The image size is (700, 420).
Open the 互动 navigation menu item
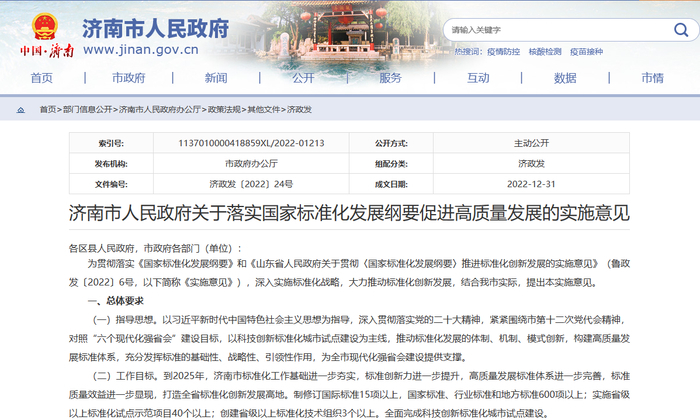point(478,78)
